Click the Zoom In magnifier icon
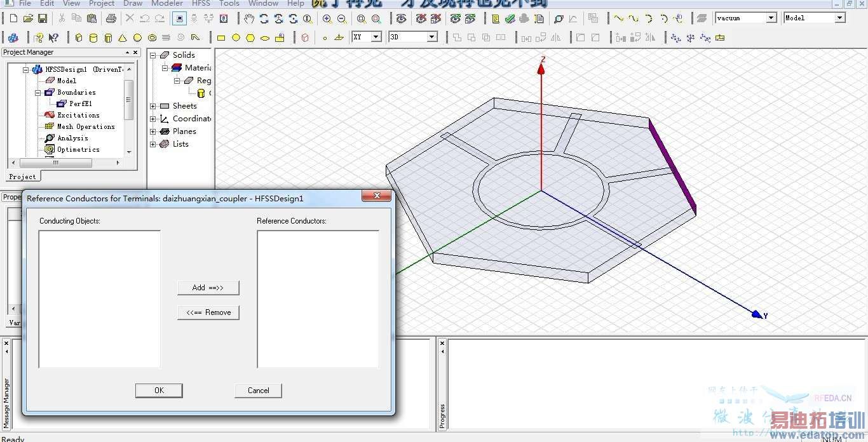Image resolution: width=868 pixels, height=442 pixels. tap(327, 18)
